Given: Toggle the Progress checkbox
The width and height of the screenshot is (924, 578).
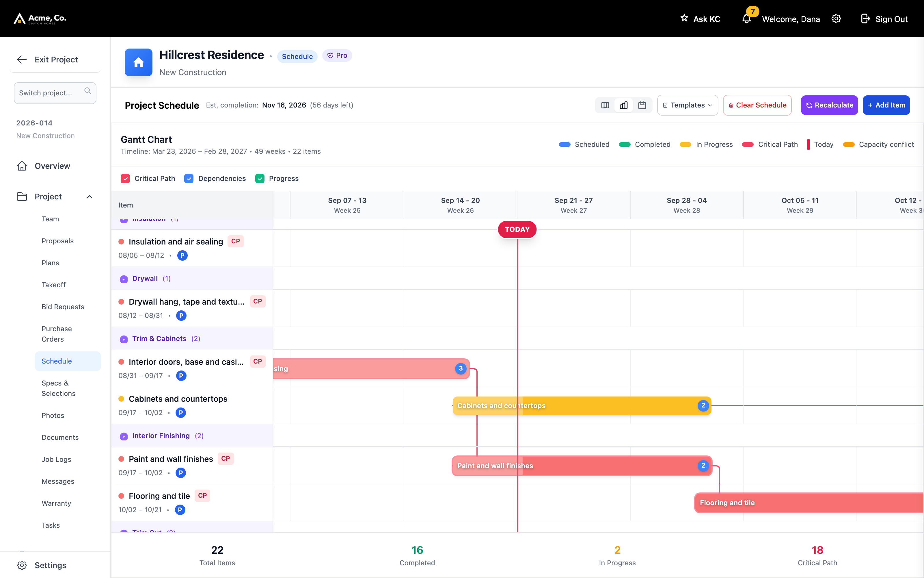Looking at the screenshot, I should point(260,179).
